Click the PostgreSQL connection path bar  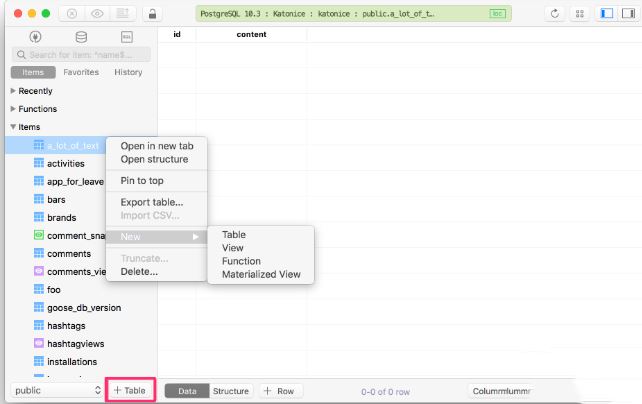click(x=353, y=14)
